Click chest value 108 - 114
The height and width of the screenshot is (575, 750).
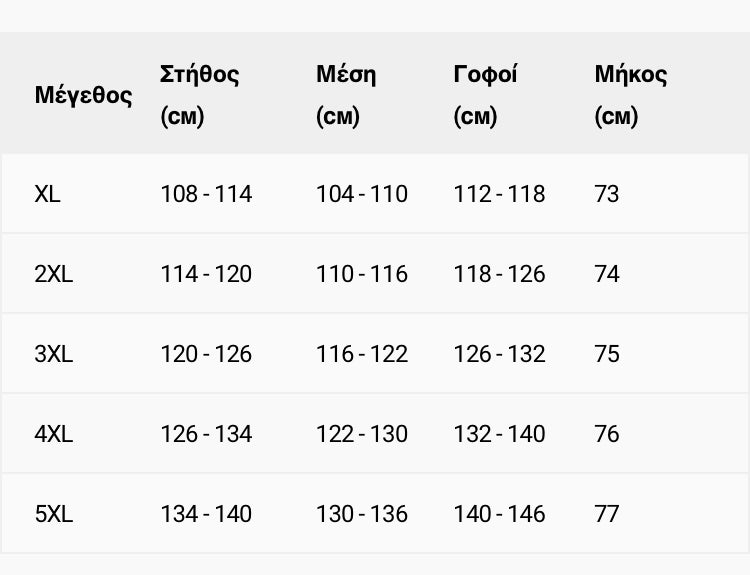coord(206,194)
